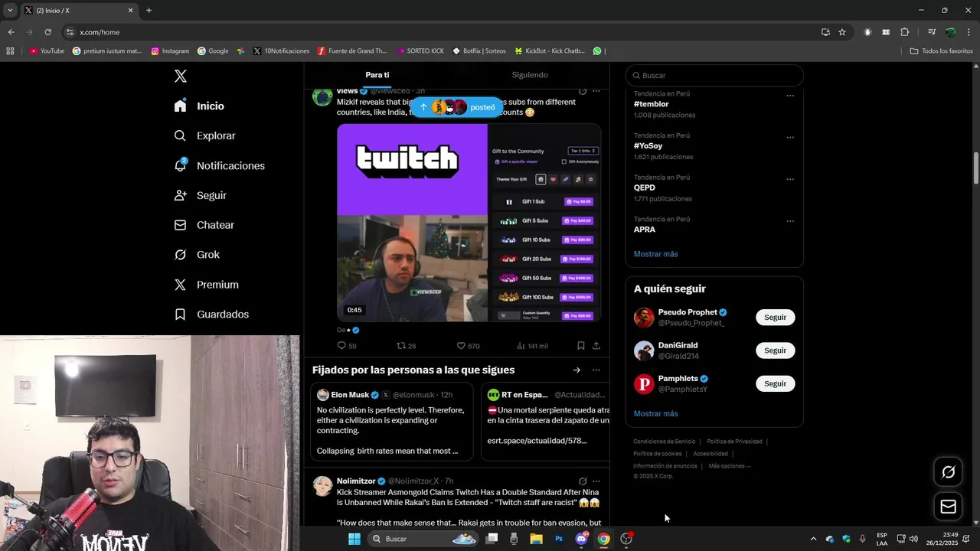The height and width of the screenshot is (551, 980).
Task: Open YouTube bookmark
Action: click(47, 51)
